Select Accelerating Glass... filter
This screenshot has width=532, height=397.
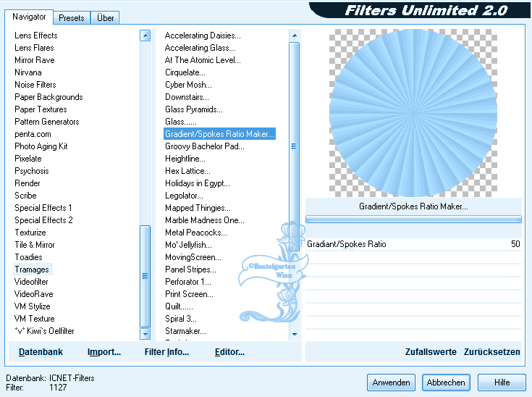click(x=200, y=48)
